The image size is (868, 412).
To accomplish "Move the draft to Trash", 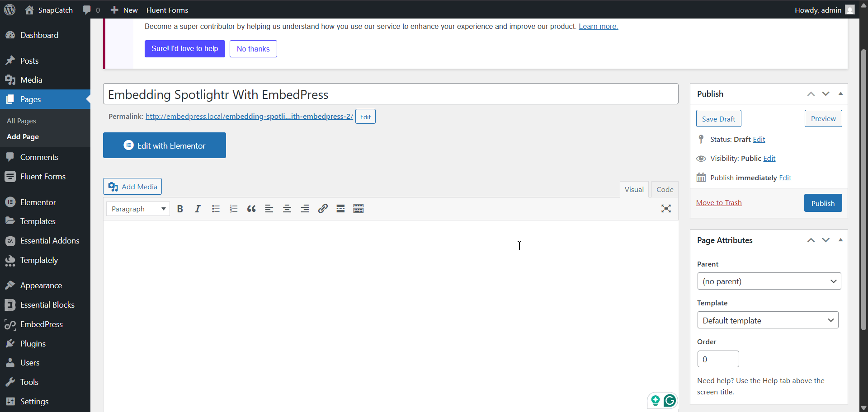I will 719,202.
